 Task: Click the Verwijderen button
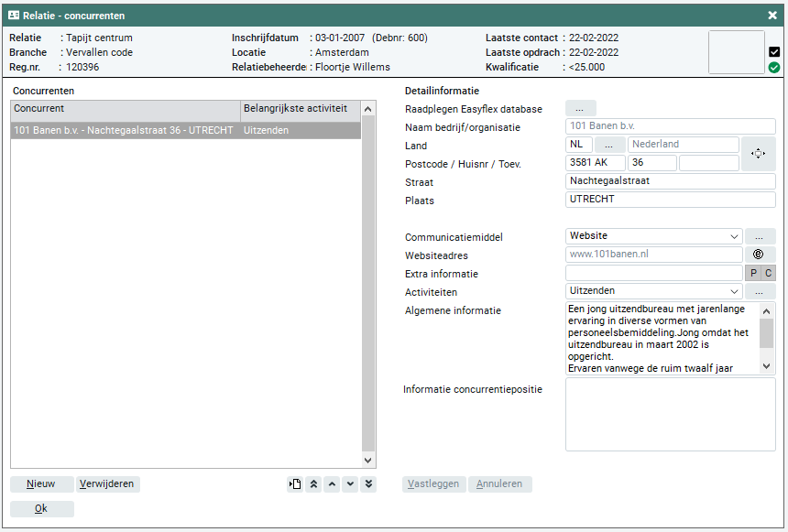click(107, 484)
